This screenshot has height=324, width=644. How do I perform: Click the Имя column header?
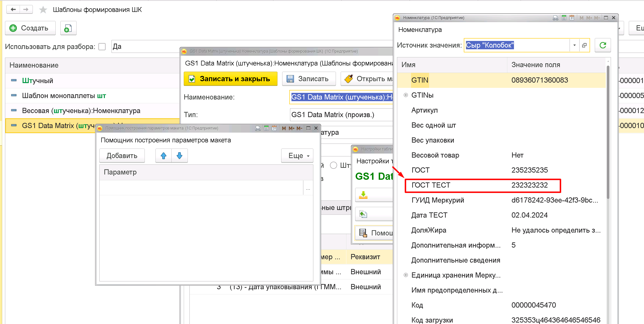tap(452, 65)
